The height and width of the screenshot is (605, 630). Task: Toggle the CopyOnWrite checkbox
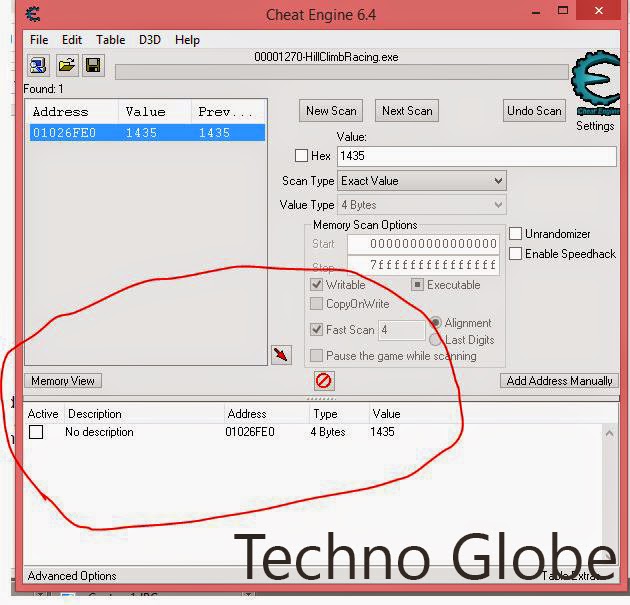[x=317, y=304]
